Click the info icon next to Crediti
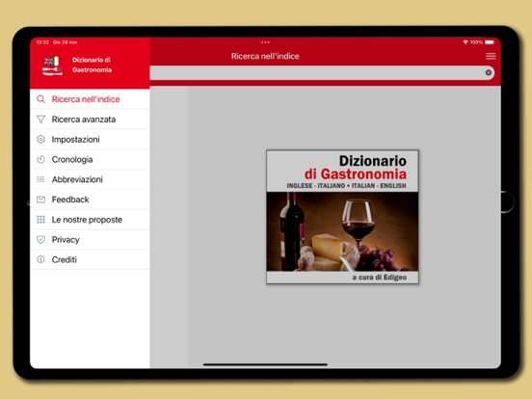532x399 pixels. (40, 259)
